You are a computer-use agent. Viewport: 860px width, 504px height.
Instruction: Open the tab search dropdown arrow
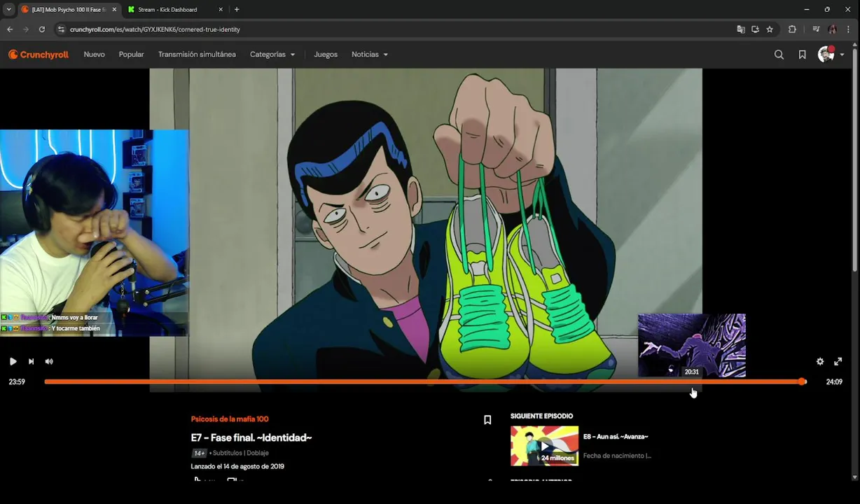point(8,10)
